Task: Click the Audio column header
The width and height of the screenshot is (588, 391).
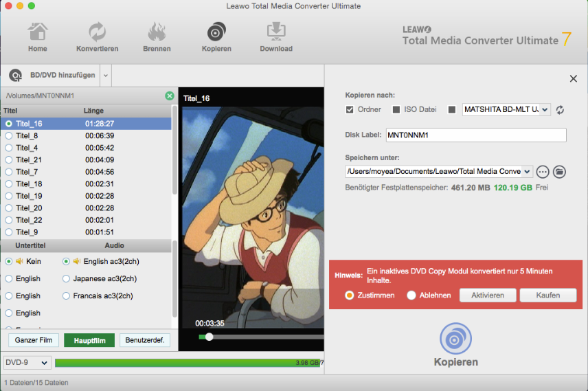Action: tap(115, 245)
